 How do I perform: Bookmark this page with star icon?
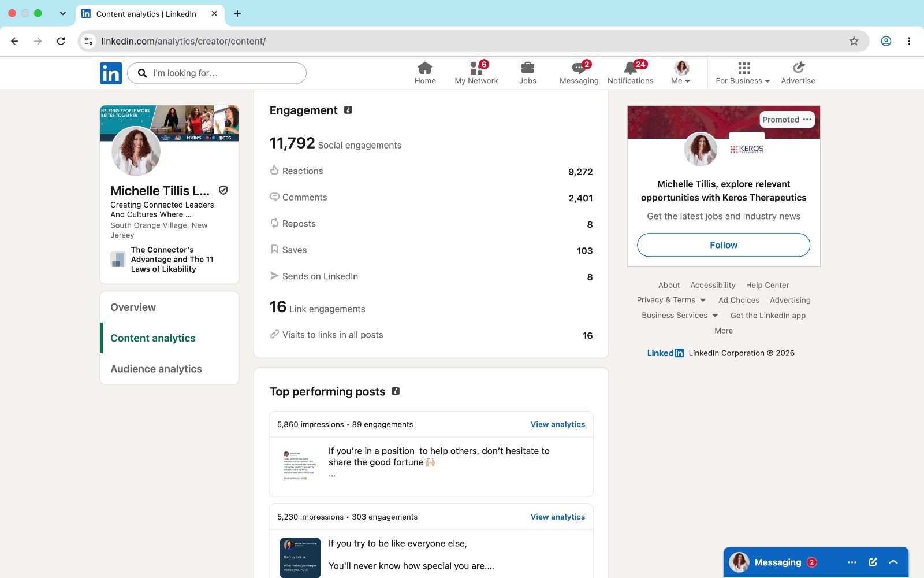[x=854, y=41]
